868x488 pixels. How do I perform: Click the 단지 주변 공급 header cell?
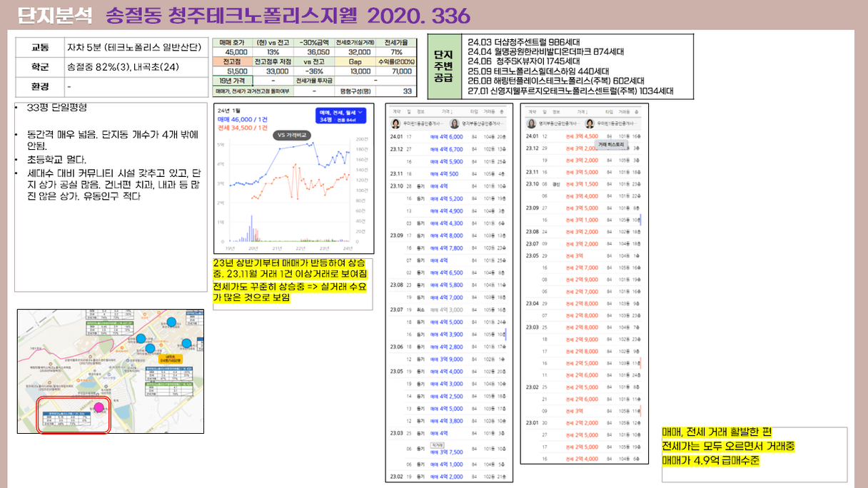tap(445, 66)
